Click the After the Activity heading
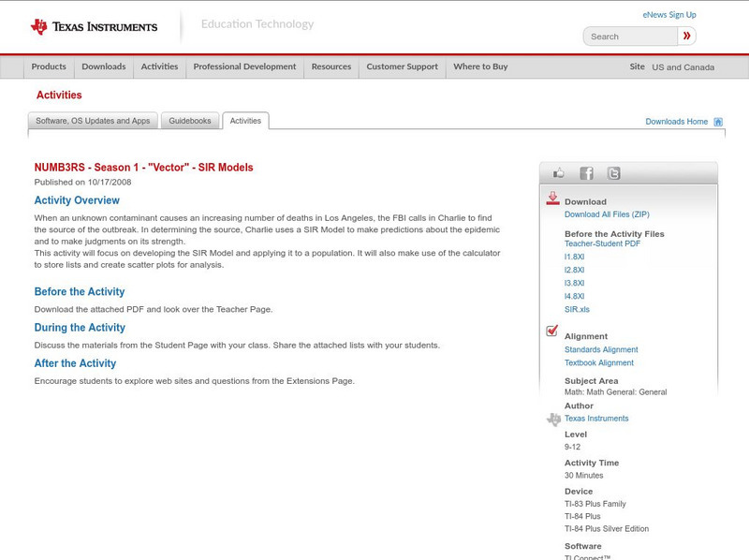 pyautogui.click(x=75, y=363)
